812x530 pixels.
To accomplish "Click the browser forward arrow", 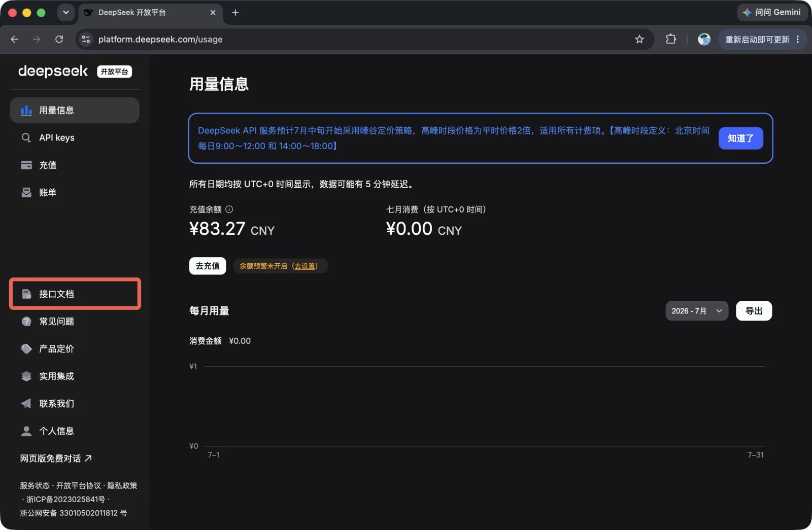I will 37,39.
